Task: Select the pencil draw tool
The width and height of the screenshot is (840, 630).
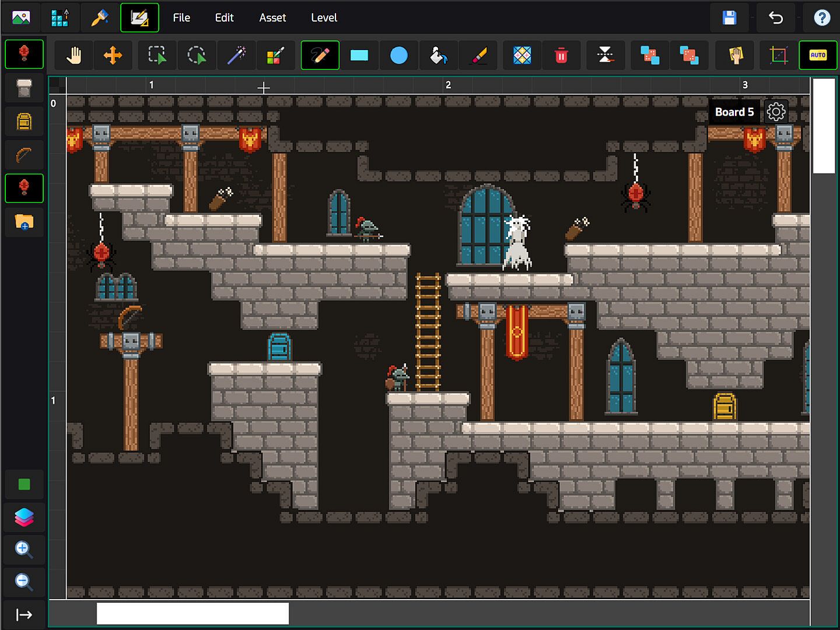Action: pyautogui.click(x=320, y=55)
